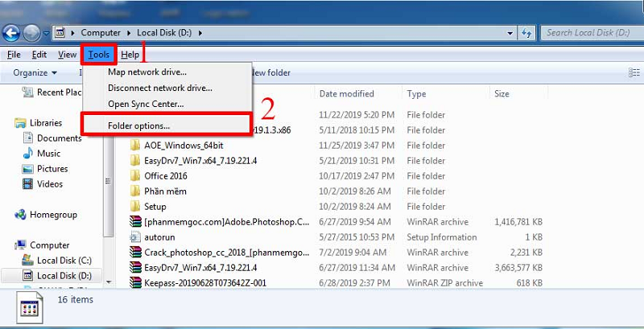The image size is (644, 329).
Task: Click the Keepass WinRAR ZIP archive icon
Action: (x=135, y=283)
